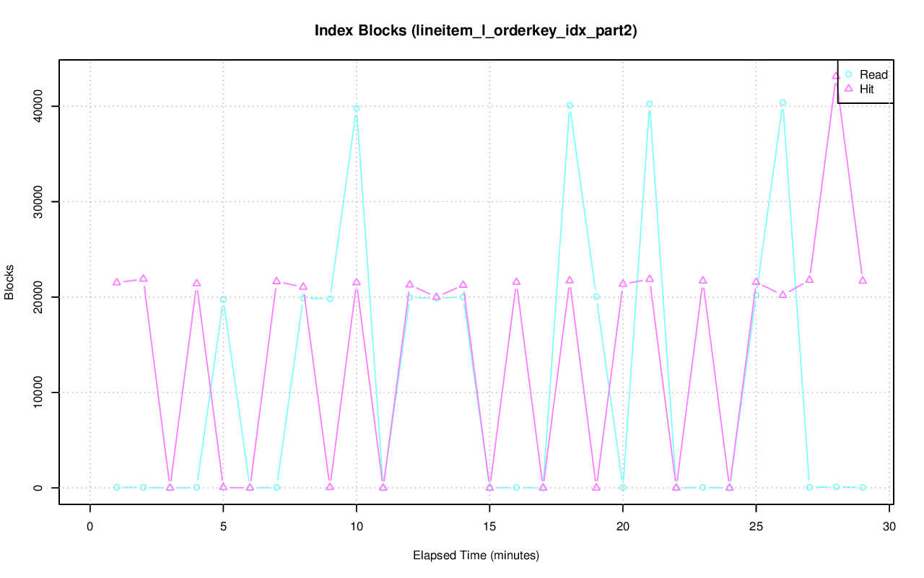924x578 pixels.
Task: Click the "Hit" legend label text
Action: click(x=867, y=89)
